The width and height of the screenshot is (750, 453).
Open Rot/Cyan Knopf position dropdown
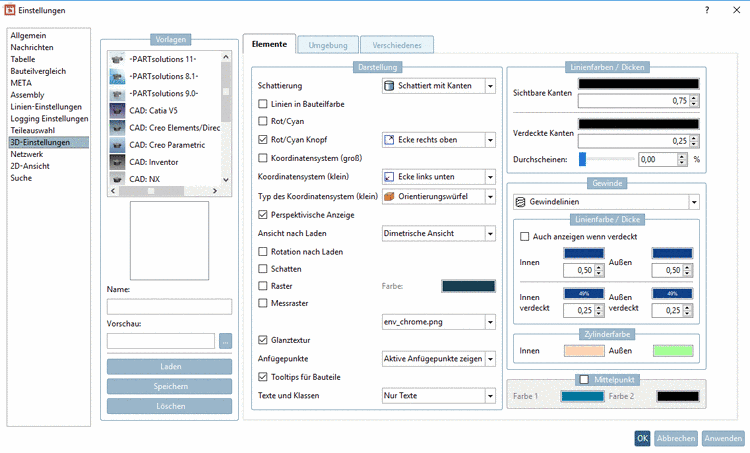(439, 140)
